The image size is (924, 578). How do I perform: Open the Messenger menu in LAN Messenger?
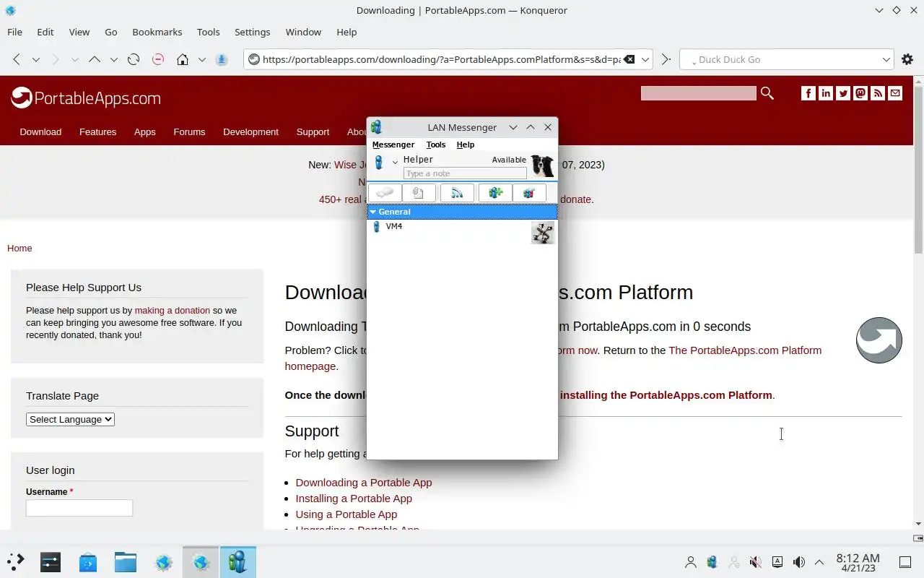coord(393,144)
